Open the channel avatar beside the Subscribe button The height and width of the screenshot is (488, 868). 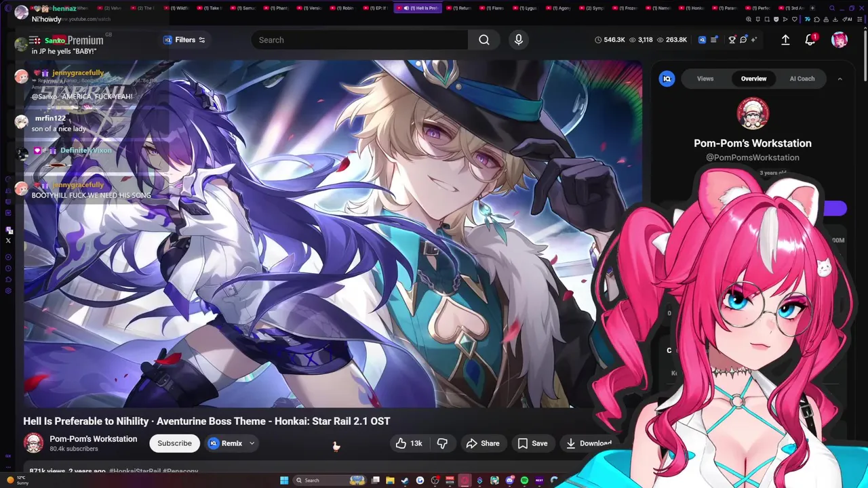pos(33,443)
